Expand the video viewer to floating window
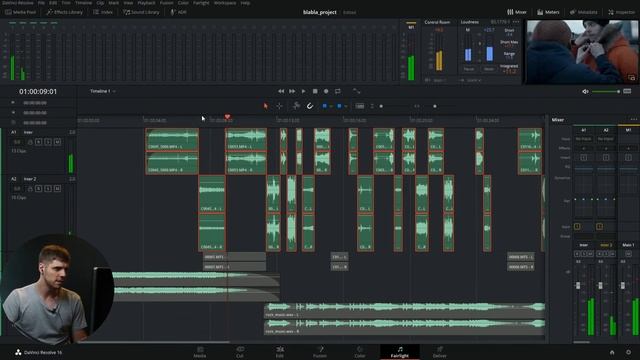This screenshot has width=640, height=360. pyautogui.click(x=631, y=77)
